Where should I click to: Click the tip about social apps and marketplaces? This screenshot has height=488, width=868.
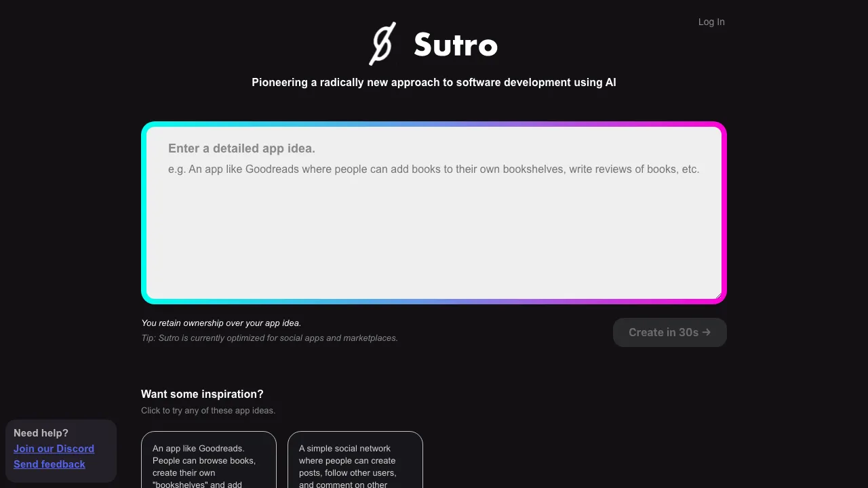[x=269, y=338]
